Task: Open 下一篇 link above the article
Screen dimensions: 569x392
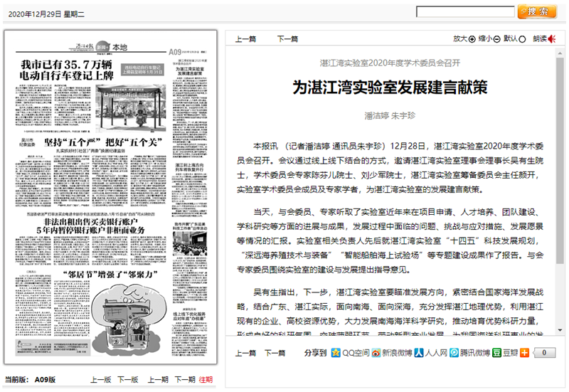Action: pos(287,39)
